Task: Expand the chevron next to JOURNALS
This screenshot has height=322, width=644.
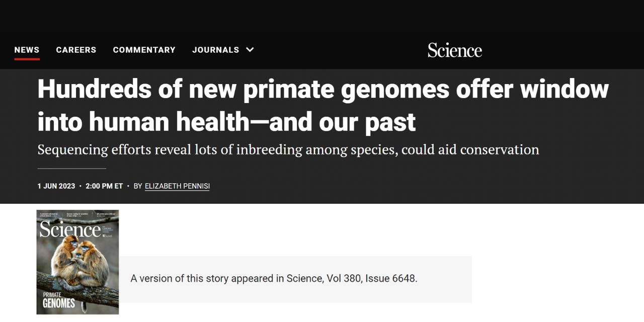Action: (x=250, y=50)
